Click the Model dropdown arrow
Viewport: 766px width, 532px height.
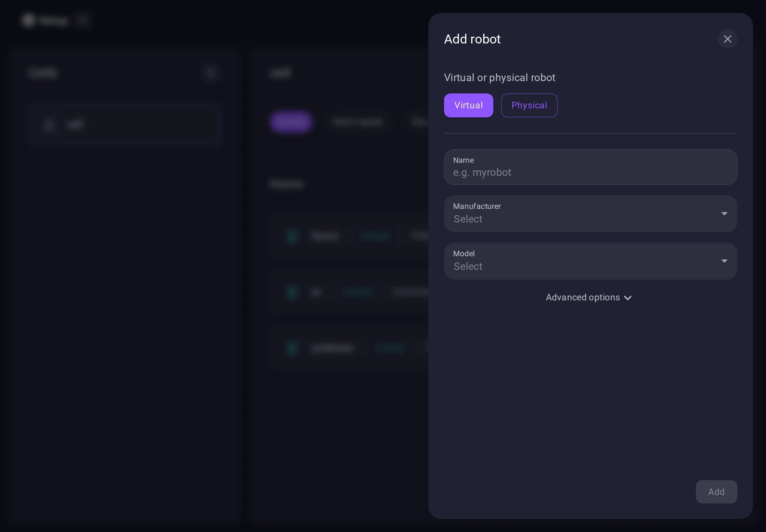coord(724,261)
